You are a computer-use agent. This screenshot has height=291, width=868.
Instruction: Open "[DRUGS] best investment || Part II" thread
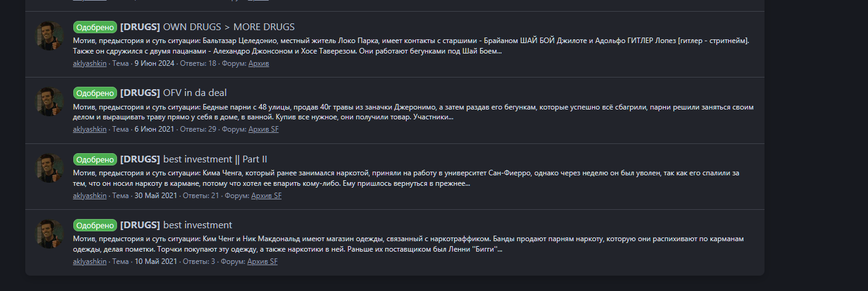coord(193,159)
